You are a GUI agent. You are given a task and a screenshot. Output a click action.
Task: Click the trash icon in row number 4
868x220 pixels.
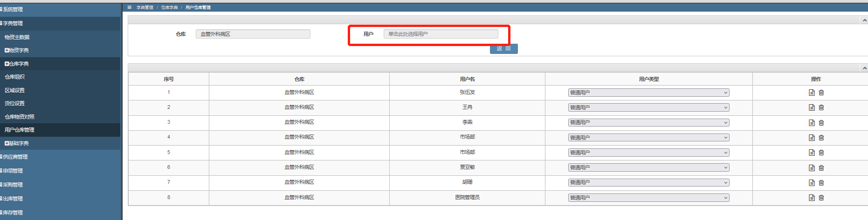(x=821, y=138)
